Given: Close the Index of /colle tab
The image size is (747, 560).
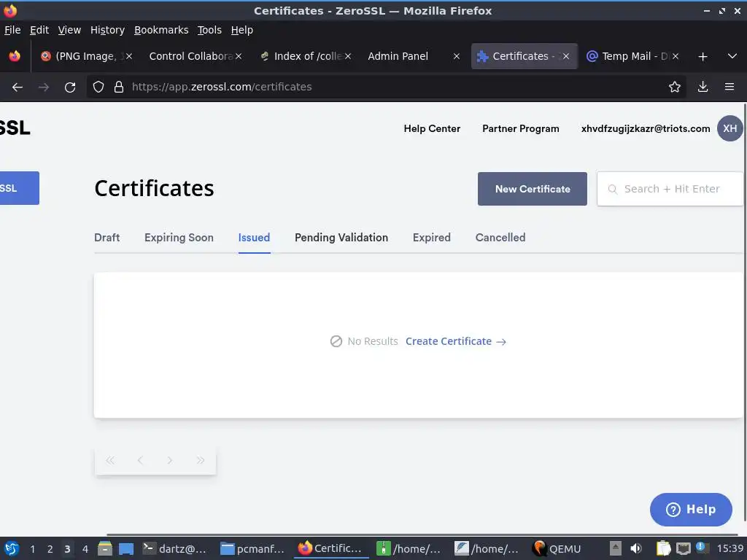Looking at the screenshot, I should (x=348, y=56).
